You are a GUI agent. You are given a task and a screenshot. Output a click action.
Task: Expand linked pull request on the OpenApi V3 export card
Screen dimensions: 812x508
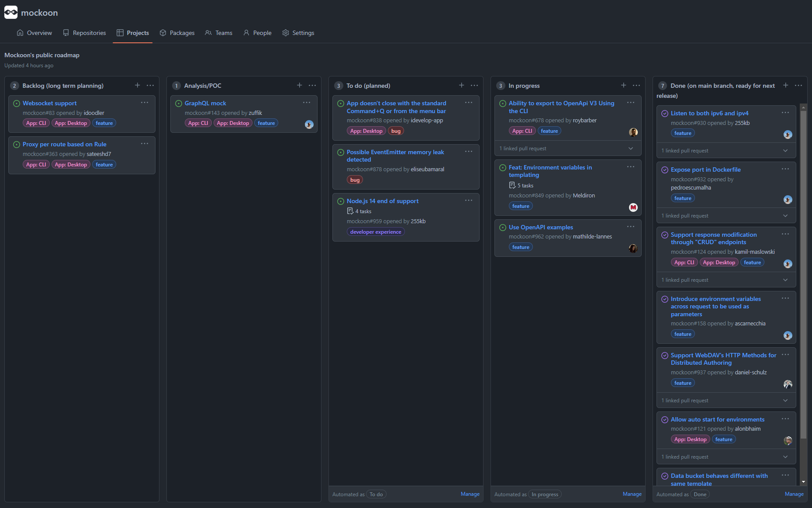[x=630, y=148]
